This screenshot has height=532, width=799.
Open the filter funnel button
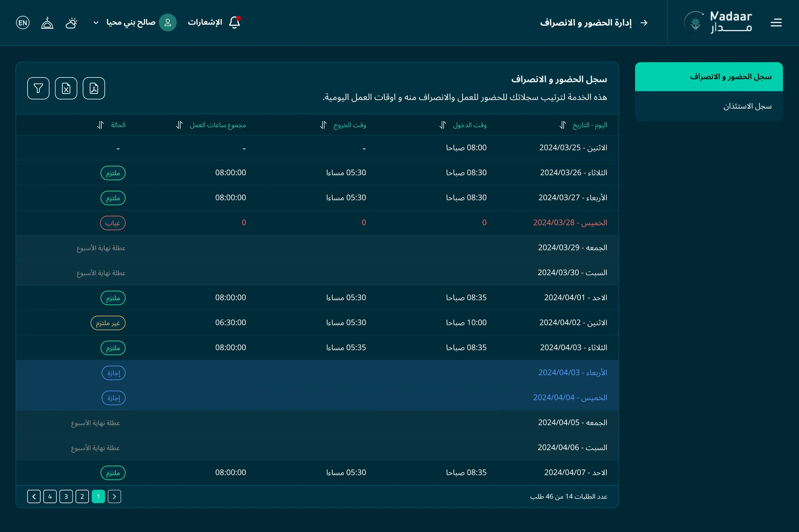38,88
